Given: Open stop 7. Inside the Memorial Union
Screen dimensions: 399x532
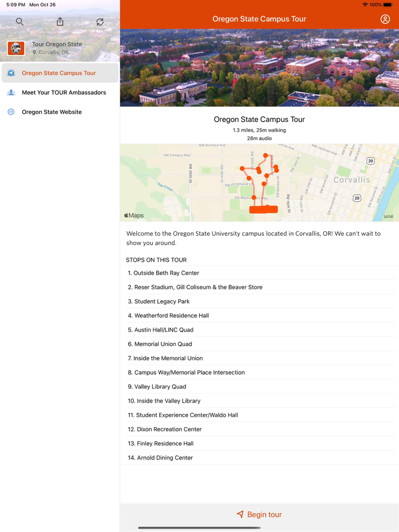Looking at the screenshot, I should [x=261, y=358].
